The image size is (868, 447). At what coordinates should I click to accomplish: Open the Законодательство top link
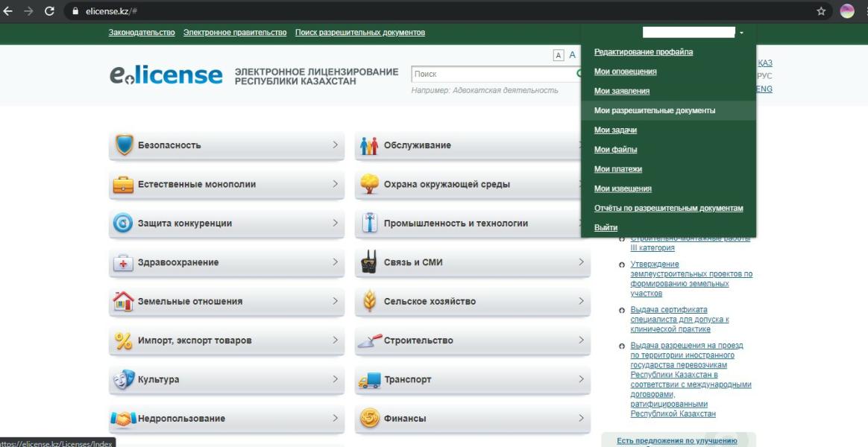tap(141, 33)
